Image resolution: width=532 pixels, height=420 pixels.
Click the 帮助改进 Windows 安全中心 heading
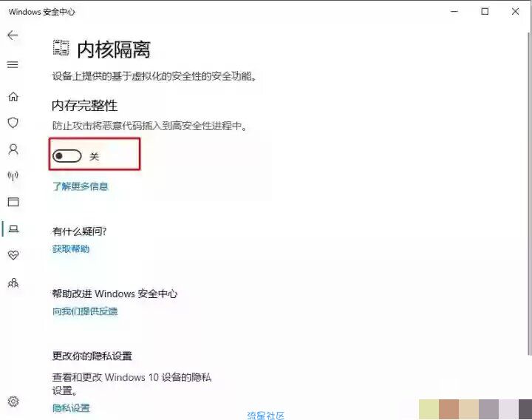[115, 294]
